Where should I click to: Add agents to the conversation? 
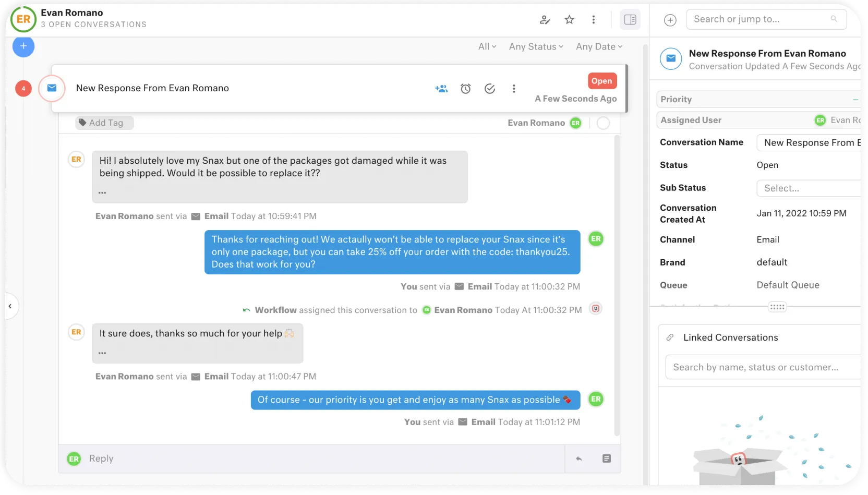[x=441, y=89]
